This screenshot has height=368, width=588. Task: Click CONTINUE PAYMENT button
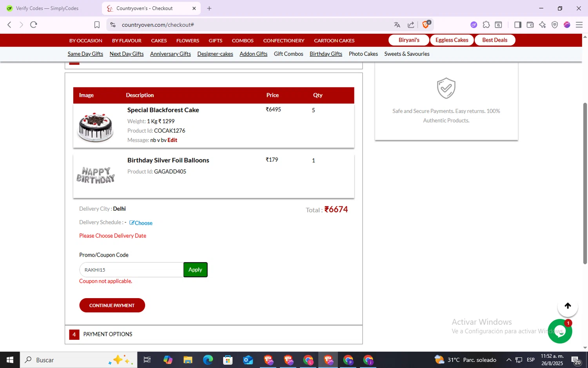coord(112,305)
